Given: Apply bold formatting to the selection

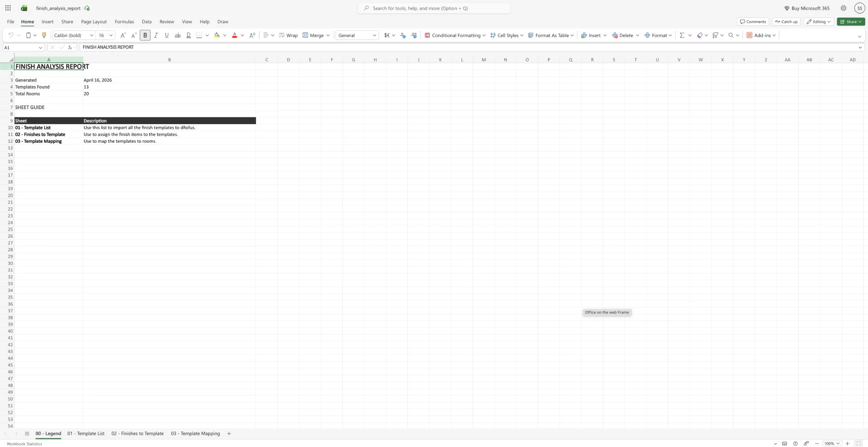Looking at the screenshot, I should point(145,35).
